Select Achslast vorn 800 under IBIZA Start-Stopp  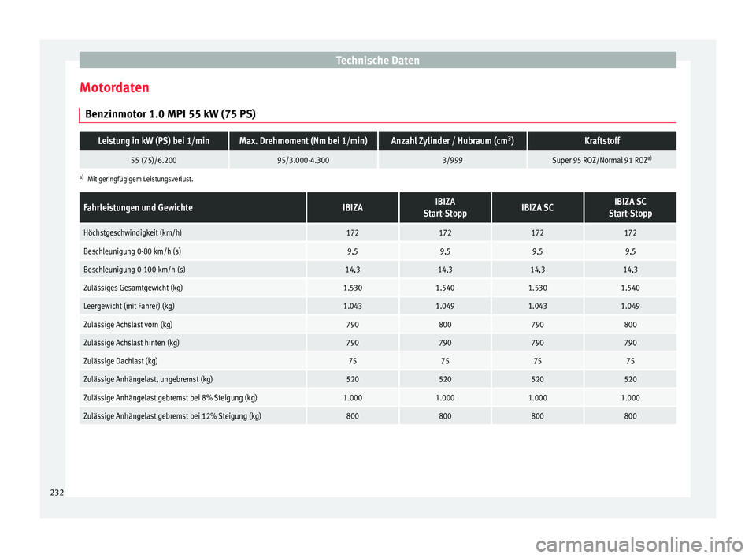click(x=445, y=325)
